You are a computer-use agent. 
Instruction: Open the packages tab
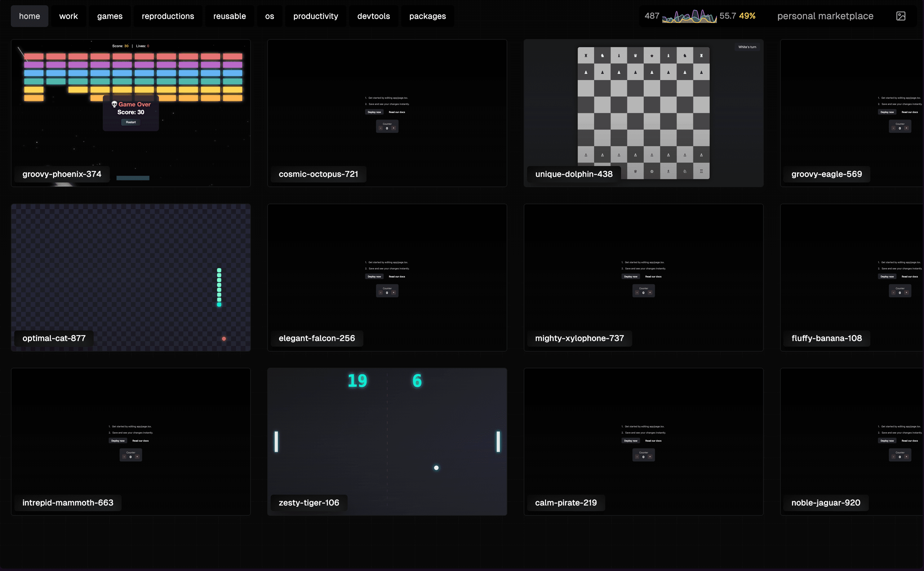point(428,16)
